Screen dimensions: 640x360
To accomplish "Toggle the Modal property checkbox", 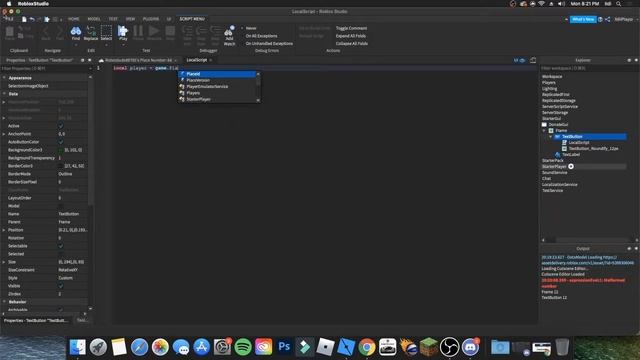I will click(x=61, y=206).
